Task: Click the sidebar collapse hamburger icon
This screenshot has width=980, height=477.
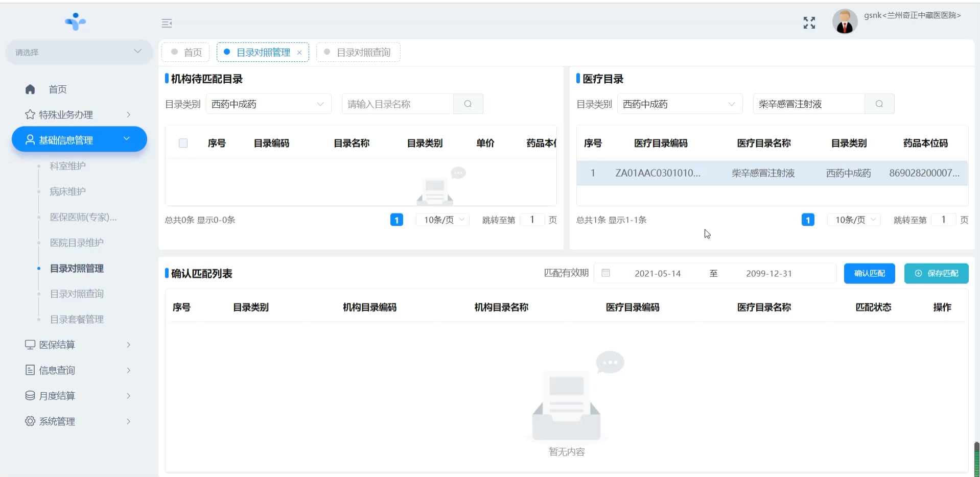Action: point(167,23)
